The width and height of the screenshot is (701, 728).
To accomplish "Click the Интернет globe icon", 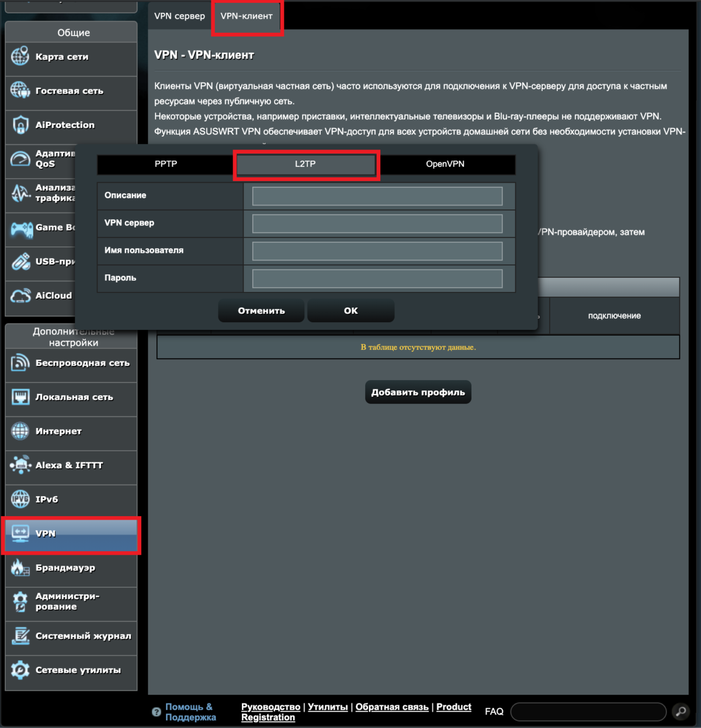I will (22, 431).
